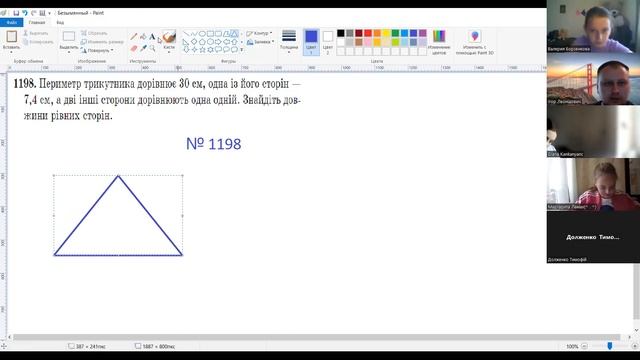Open the Outline (Контур) dropdown
The image size is (640, 360).
point(259,33)
